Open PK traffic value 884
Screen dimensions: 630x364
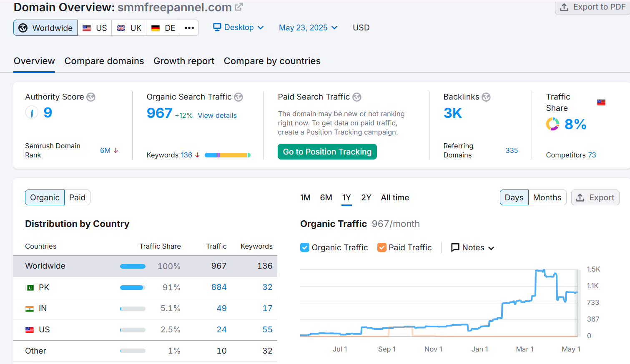(219, 287)
